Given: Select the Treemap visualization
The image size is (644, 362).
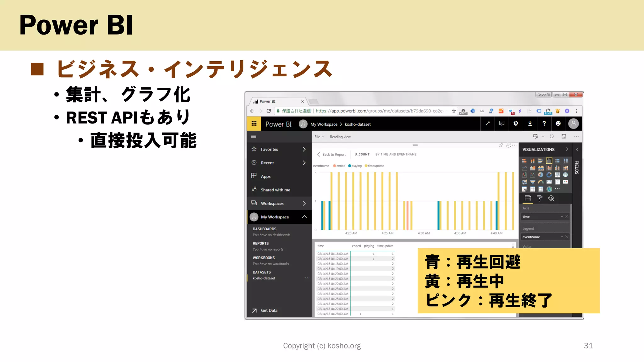Looking at the screenshot, I should pyautogui.click(x=557, y=175).
